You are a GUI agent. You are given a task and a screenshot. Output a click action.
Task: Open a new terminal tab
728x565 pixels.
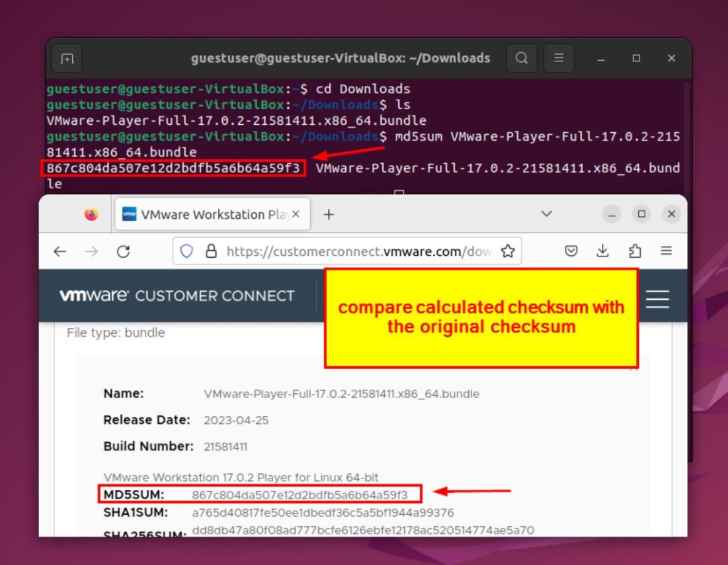pos(67,58)
